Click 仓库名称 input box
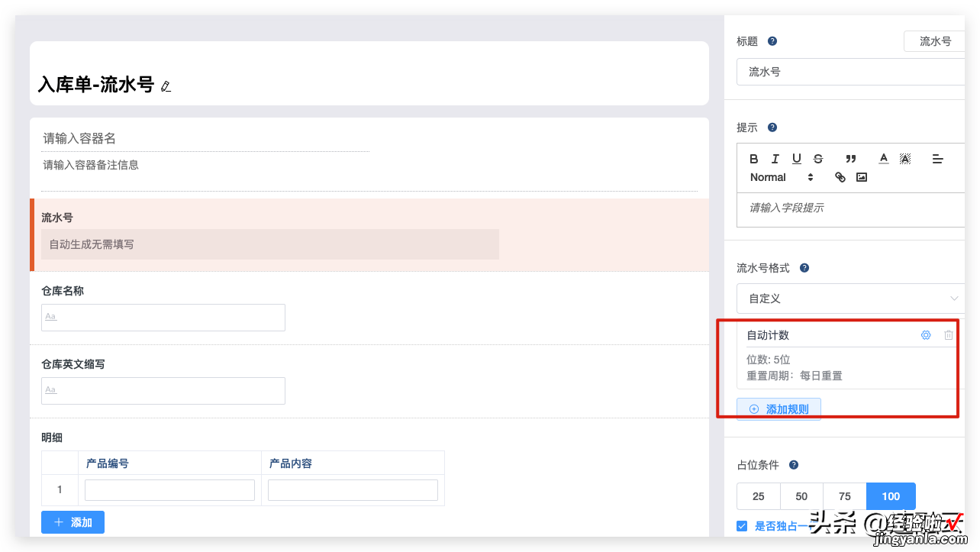 (163, 318)
